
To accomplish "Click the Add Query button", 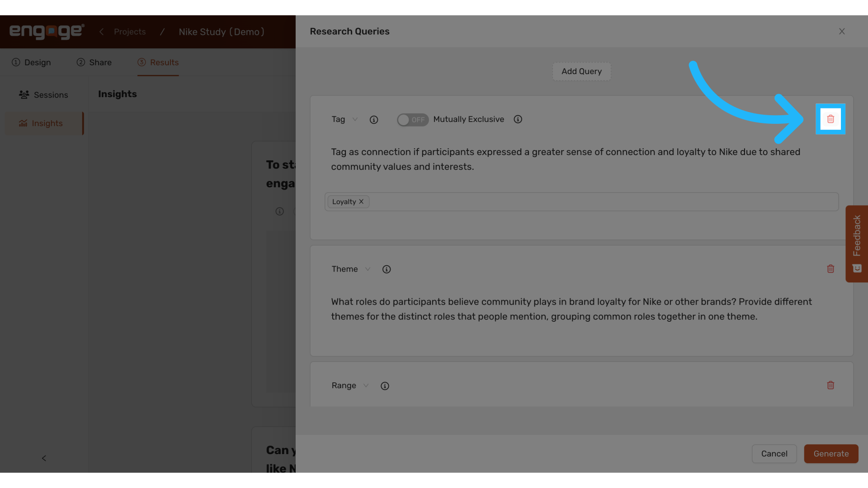I will (x=581, y=71).
